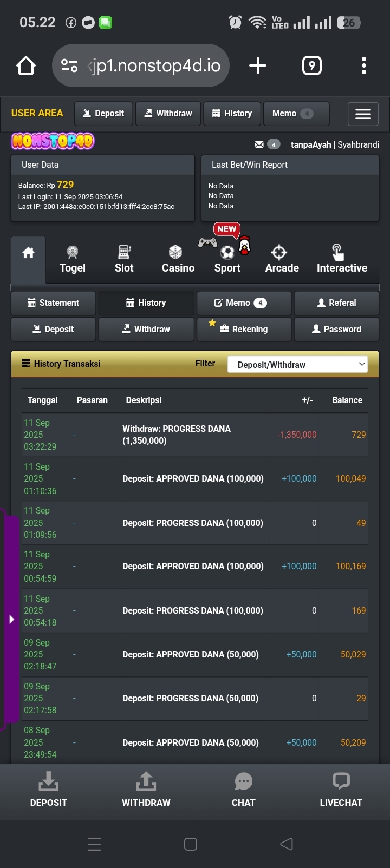
Task: Open the Slot games category
Action: 124,259
